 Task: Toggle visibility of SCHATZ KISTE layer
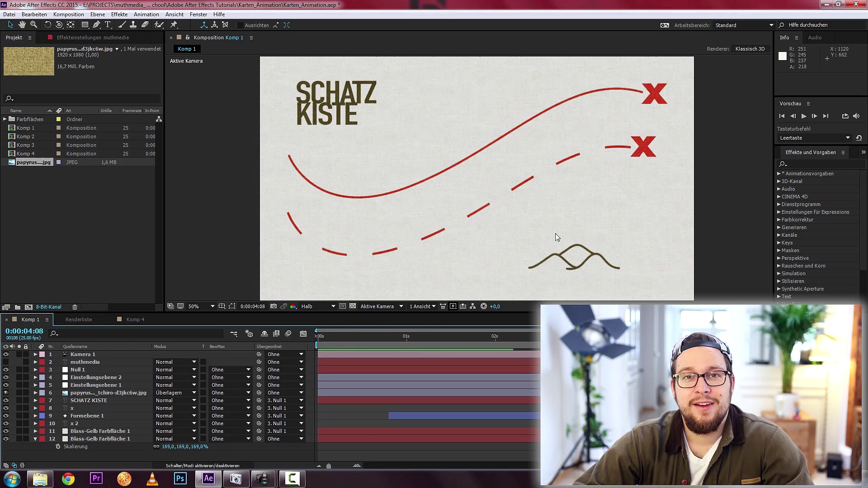pos(6,400)
